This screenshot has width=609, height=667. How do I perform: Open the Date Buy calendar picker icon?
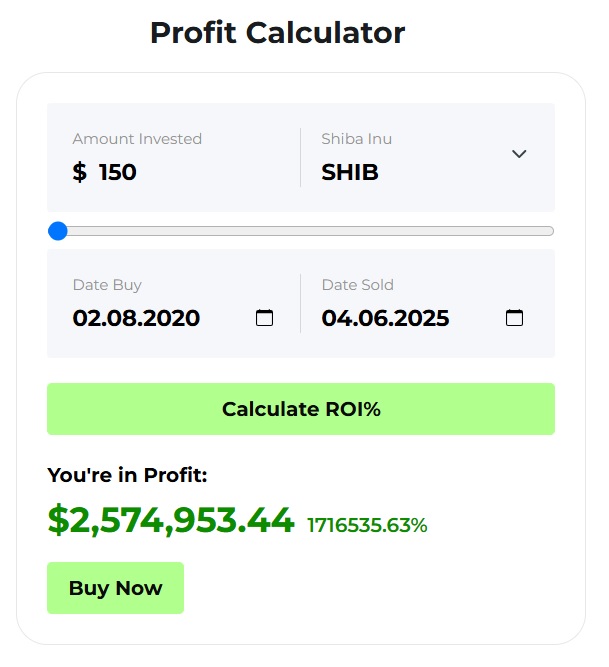[x=264, y=318]
